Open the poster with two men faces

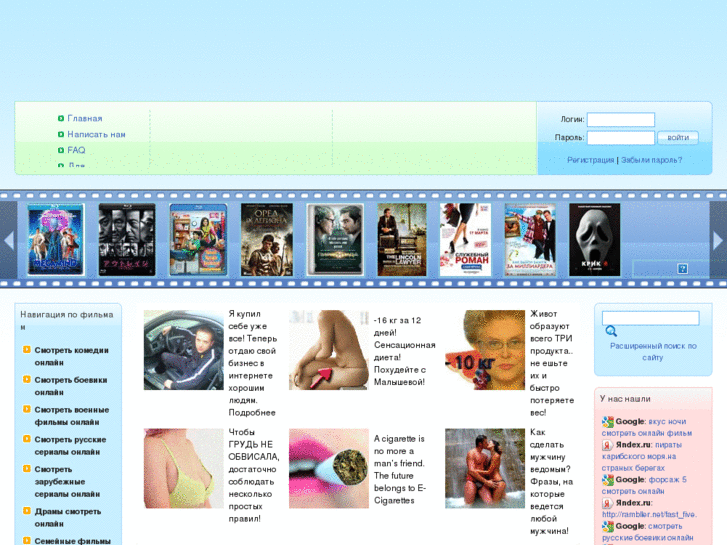pos(335,239)
